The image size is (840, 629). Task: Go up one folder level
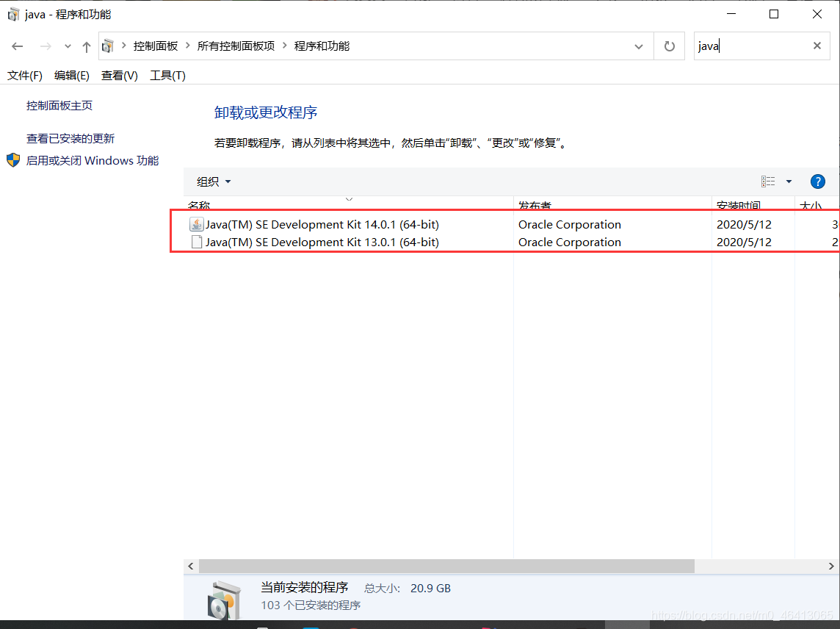click(x=86, y=46)
